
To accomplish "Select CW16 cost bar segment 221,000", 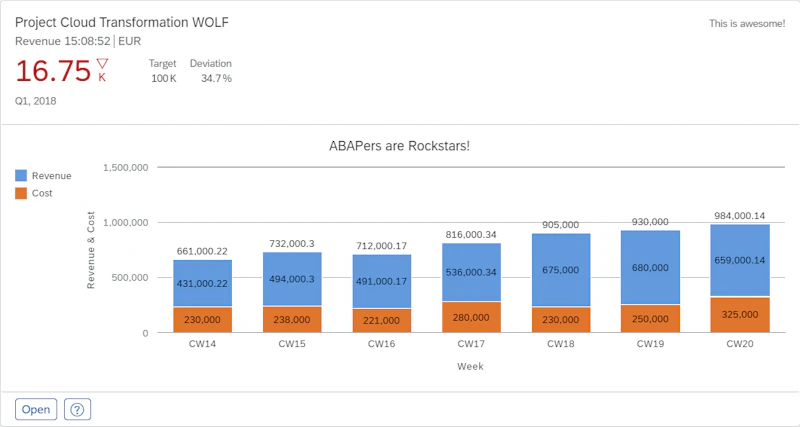I will click(382, 321).
